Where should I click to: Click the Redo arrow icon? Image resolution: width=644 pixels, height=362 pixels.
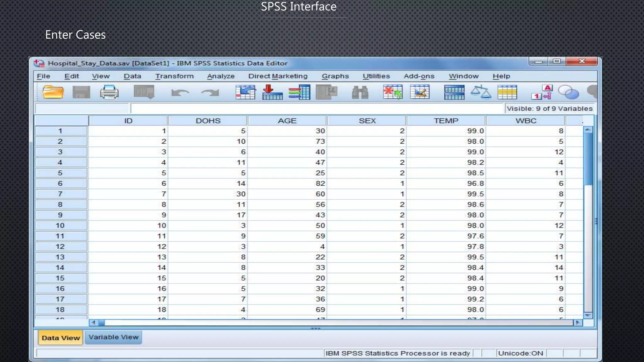point(210,93)
